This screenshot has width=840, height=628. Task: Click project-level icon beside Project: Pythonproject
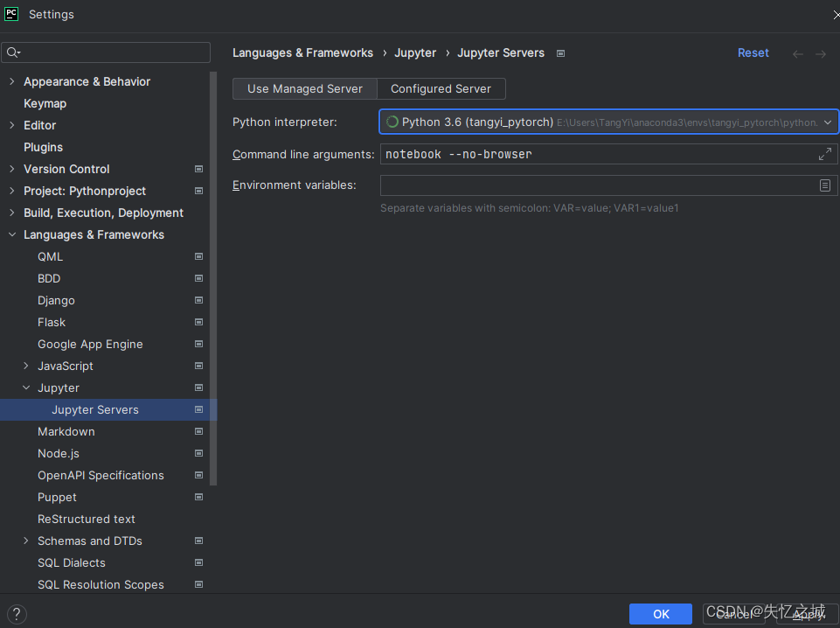pyautogui.click(x=198, y=192)
